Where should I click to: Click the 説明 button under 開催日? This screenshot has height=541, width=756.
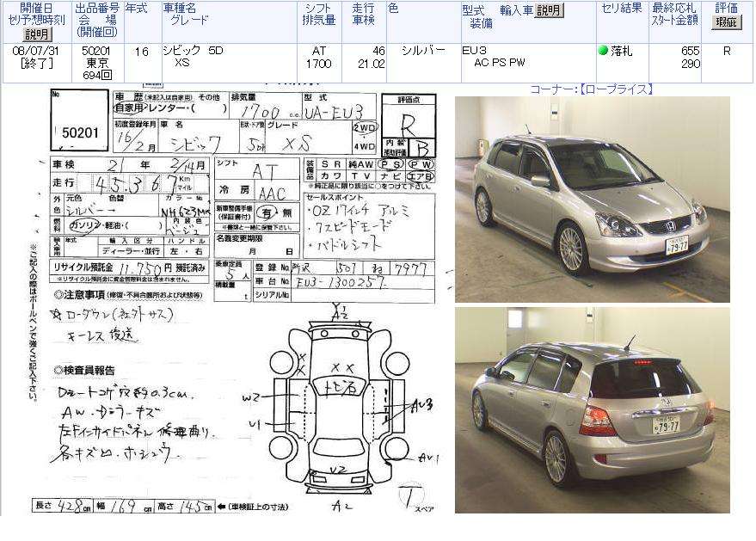click(x=37, y=34)
